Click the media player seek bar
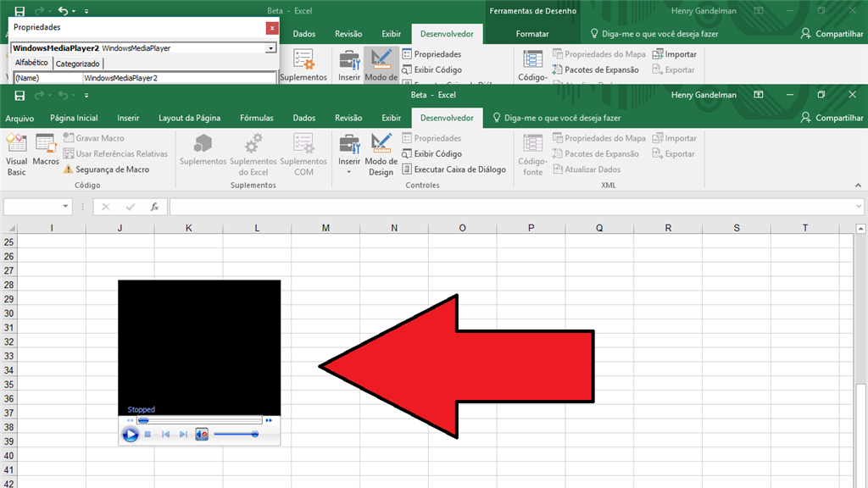The height and width of the screenshot is (488, 868). click(x=200, y=420)
